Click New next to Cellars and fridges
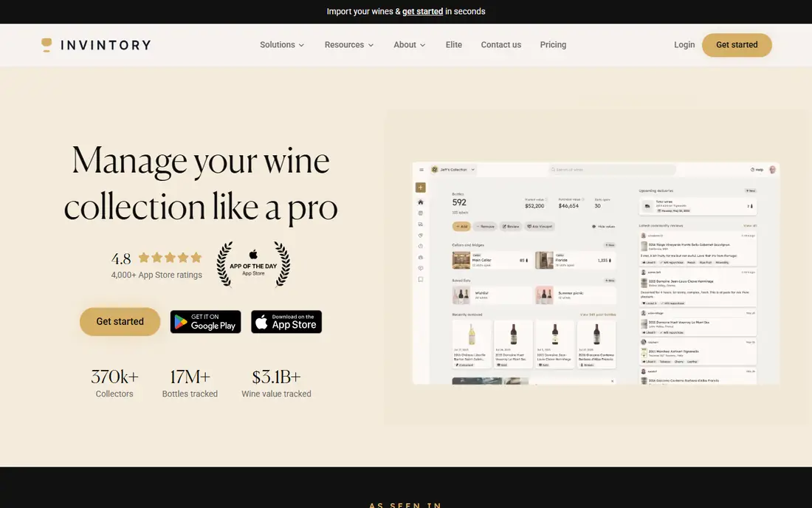This screenshot has width=812, height=508. click(x=610, y=245)
